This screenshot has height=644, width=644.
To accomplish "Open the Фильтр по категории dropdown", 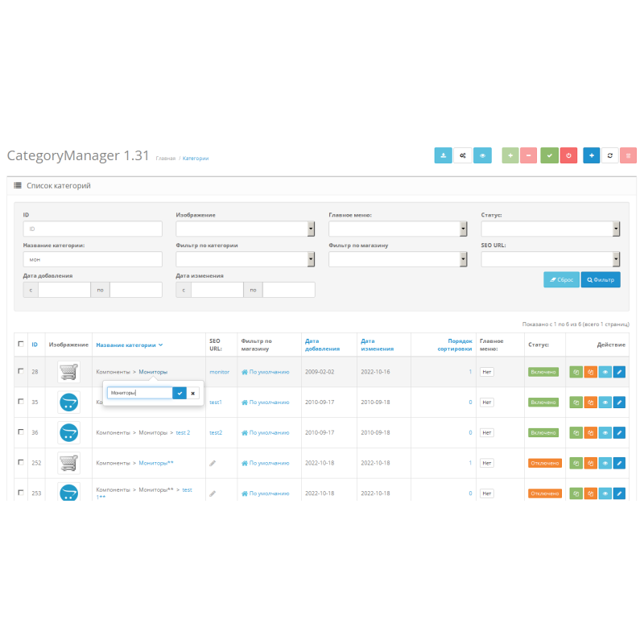I will (245, 259).
